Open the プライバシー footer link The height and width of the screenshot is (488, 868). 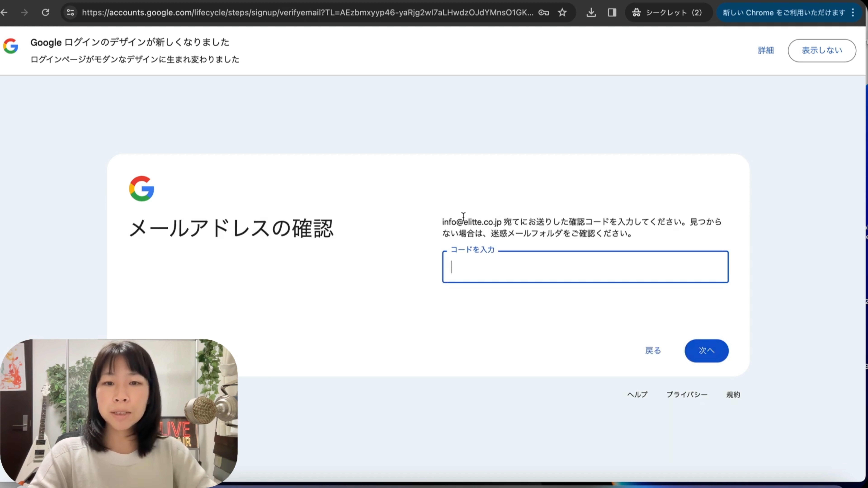click(x=687, y=394)
